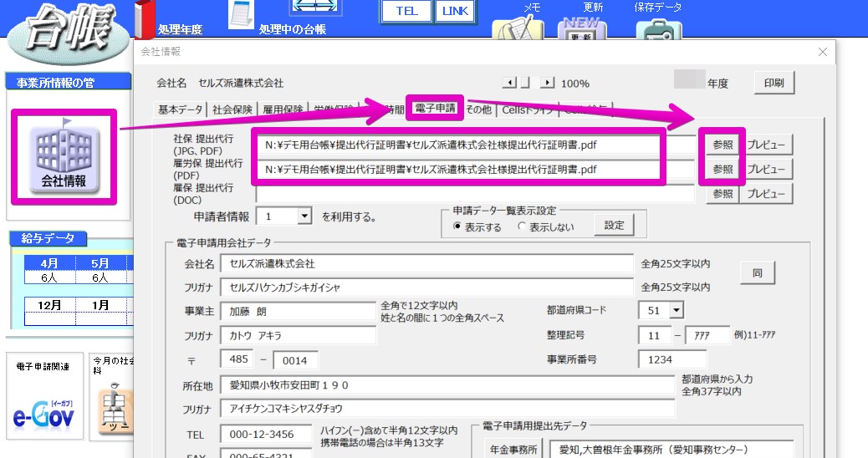
Task: Click the カトウ アキラ furigana field
Action: (x=298, y=335)
